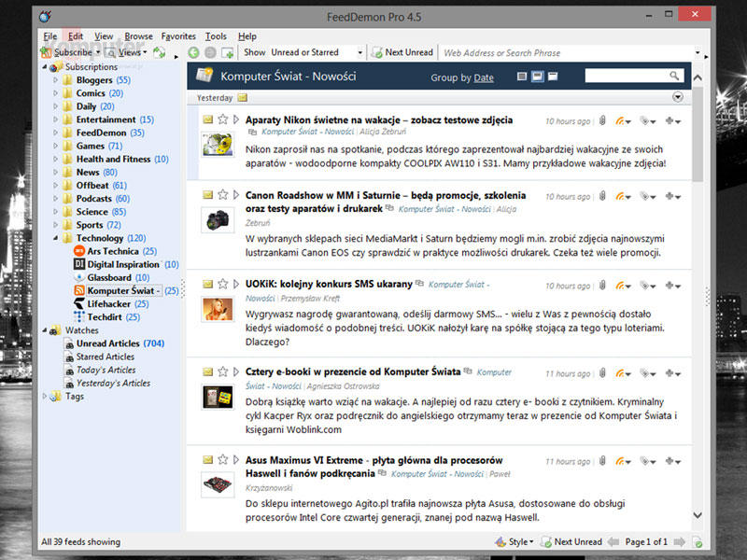This screenshot has width=747, height=560.
Task: Click refresh page icon at bottom-right status bar
Action: 697,542
